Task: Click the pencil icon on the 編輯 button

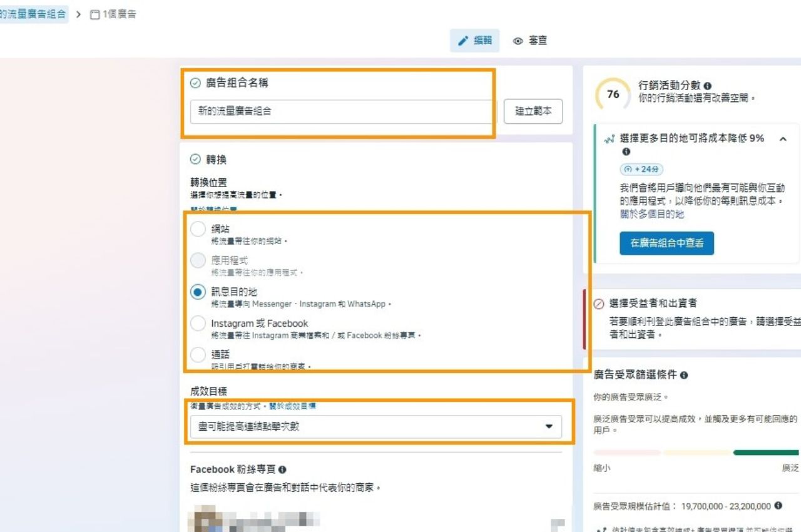Action: tap(464, 41)
